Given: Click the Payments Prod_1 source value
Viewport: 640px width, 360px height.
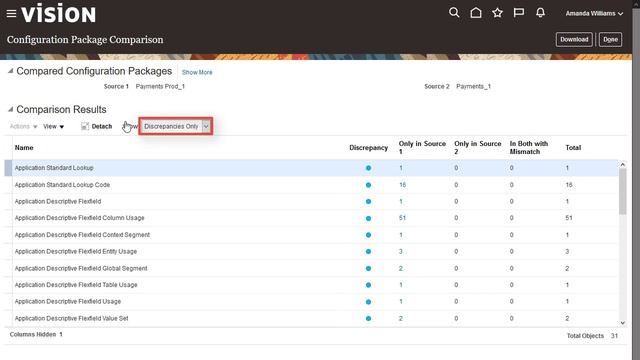Looking at the screenshot, I should pos(160,87).
